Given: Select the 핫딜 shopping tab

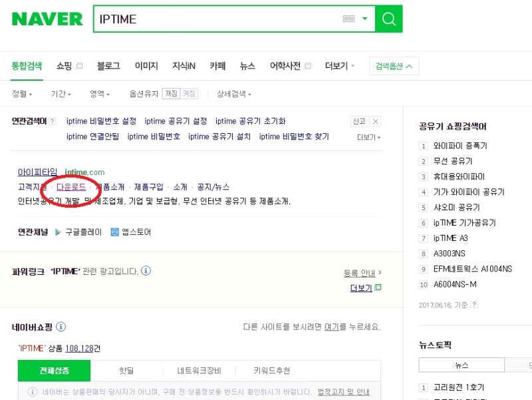Looking at the screenshot, I should coord(126,371).
